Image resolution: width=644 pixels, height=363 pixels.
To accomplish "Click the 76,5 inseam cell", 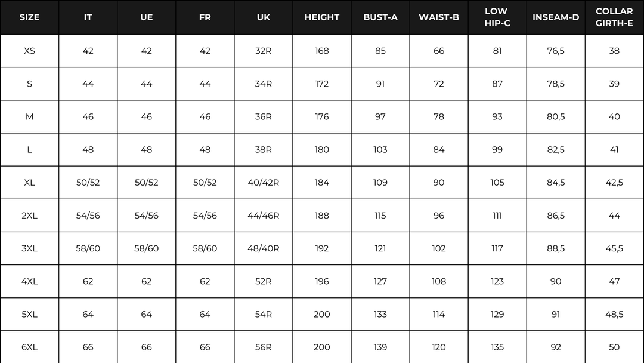I will [x=555, y=51].
